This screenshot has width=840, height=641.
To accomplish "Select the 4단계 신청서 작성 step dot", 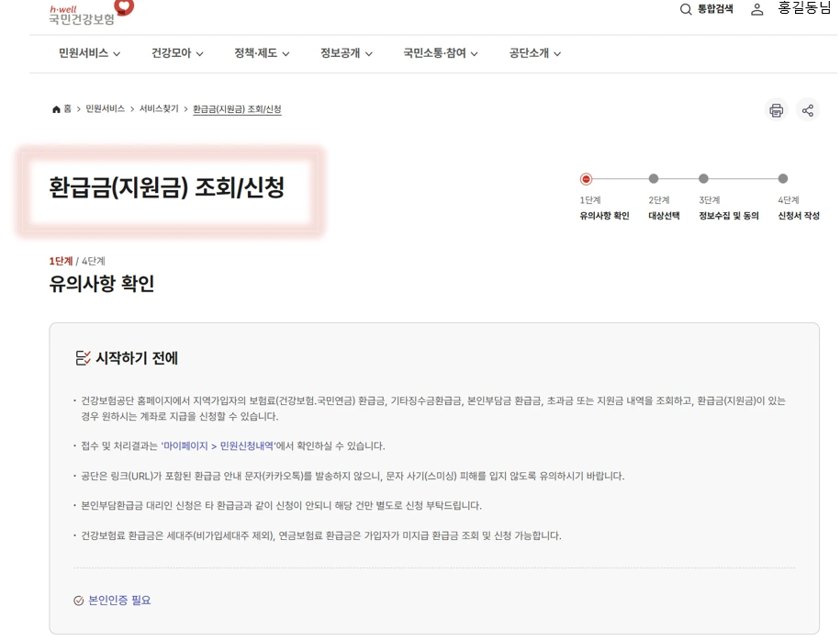I will click(x=783, y=178).
